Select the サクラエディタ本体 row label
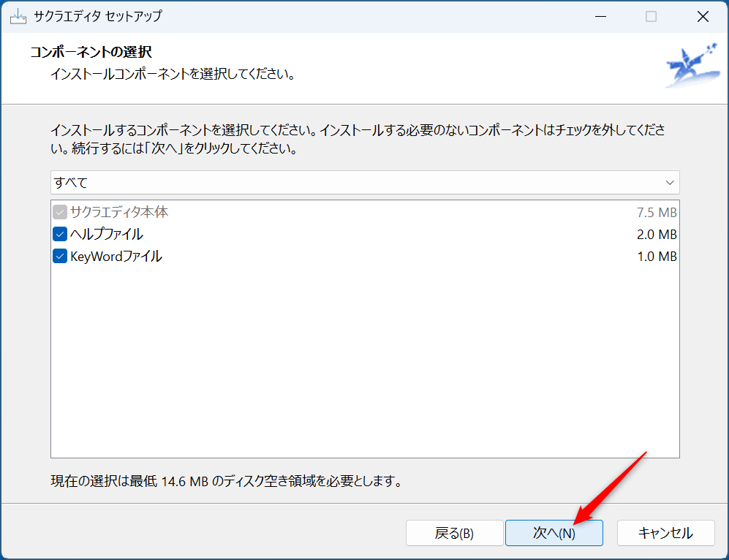The image size is (729, 560). coord(119,213)
